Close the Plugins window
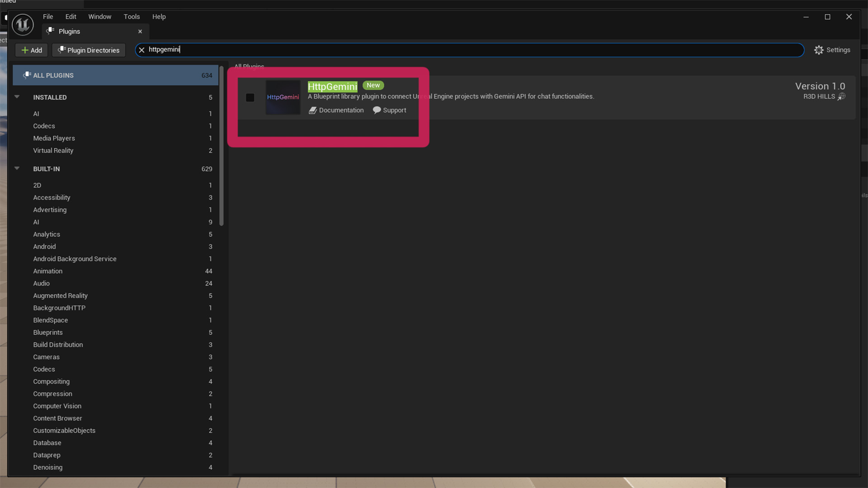 [x=849, y=17]
